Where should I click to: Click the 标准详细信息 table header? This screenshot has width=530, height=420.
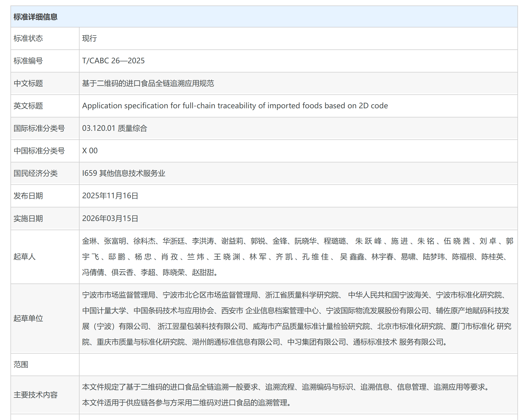pos(35,17)
